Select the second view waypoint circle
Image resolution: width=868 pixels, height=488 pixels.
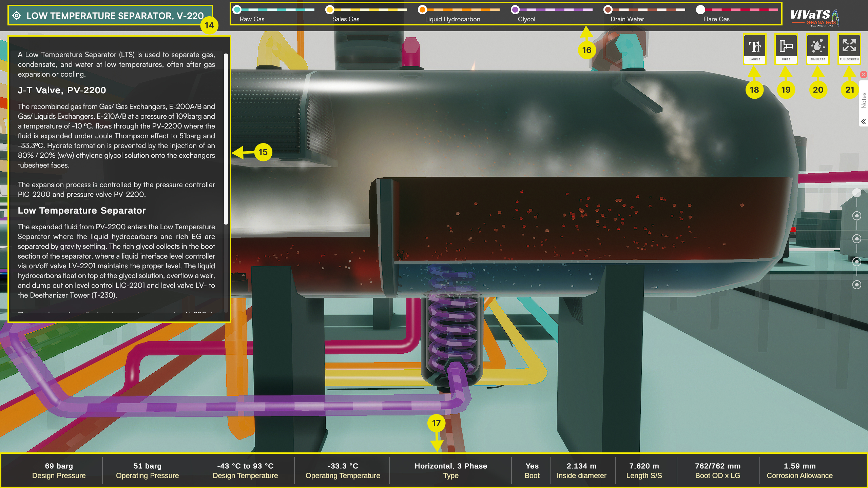click(x=857, y=216)
